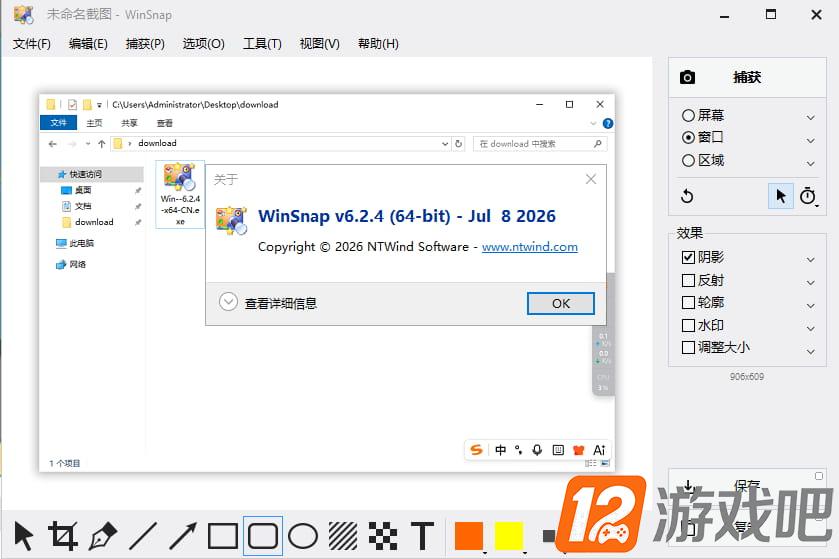Click the soft keyboard icon in IME bar

tap(558, 450)
